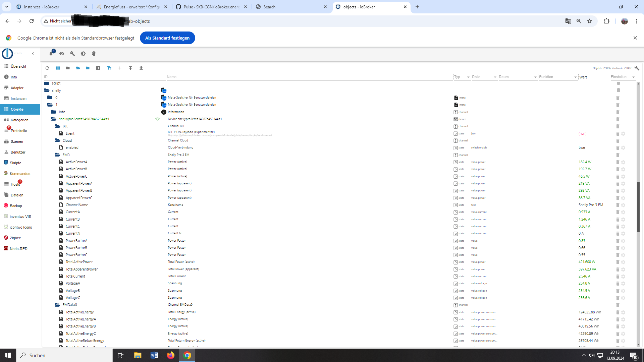644x362 pixels.
Task: Click the download objects arrow icon
Action: point(141,68)
